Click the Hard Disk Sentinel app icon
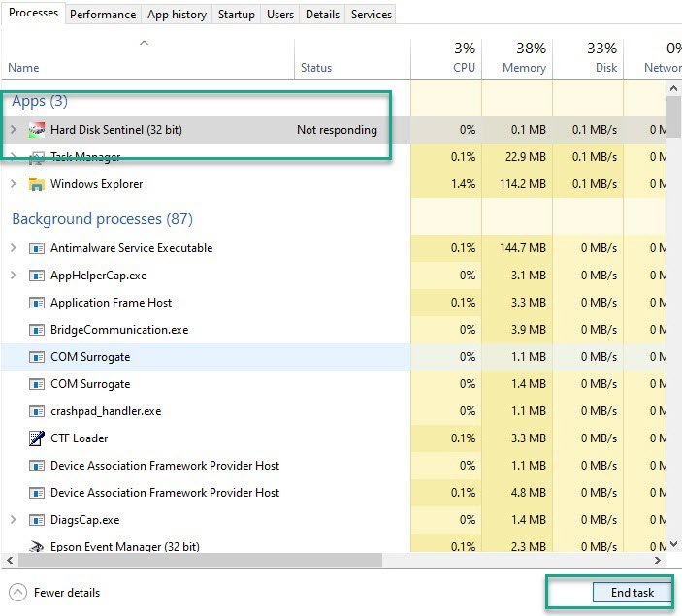Screen dimensions: 682x616 point(37,130)
